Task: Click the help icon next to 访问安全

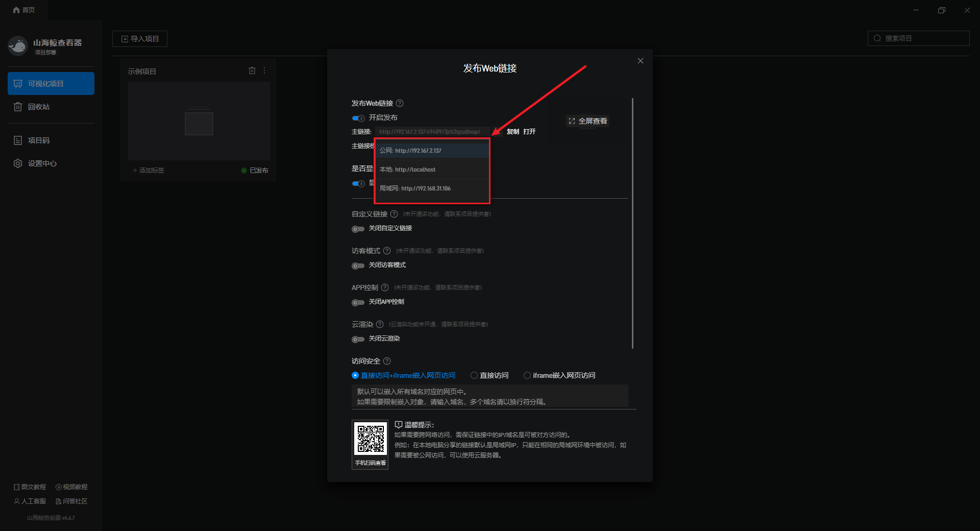Action: (387, 361)
